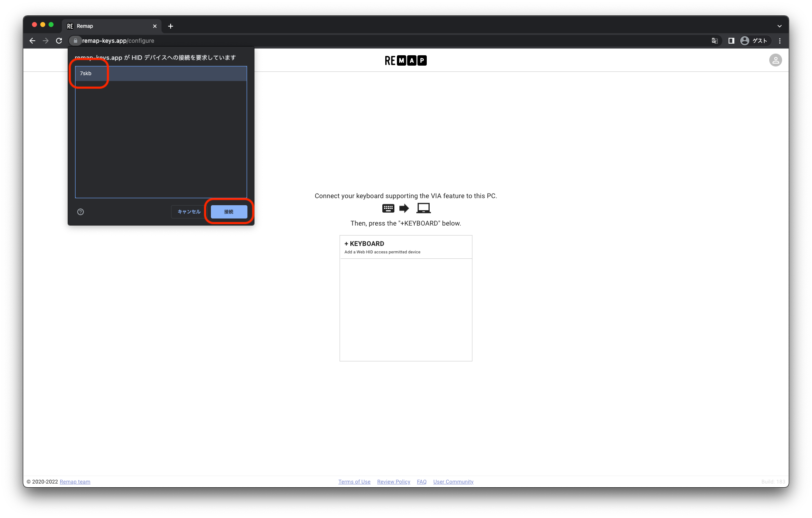Click the macOS green fullscreen button
812x518 pixels.
51,25
